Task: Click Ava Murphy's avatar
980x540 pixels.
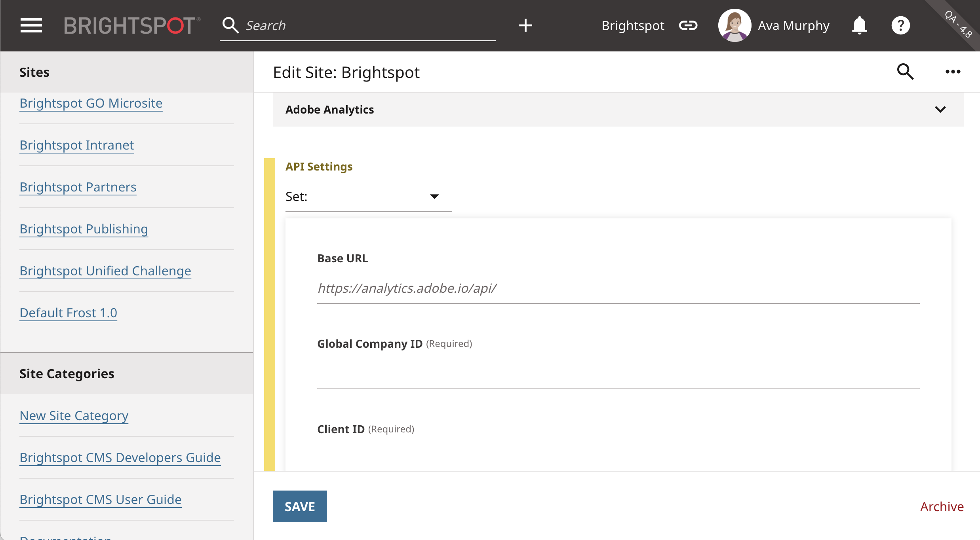Action: [x=735, y=25]
